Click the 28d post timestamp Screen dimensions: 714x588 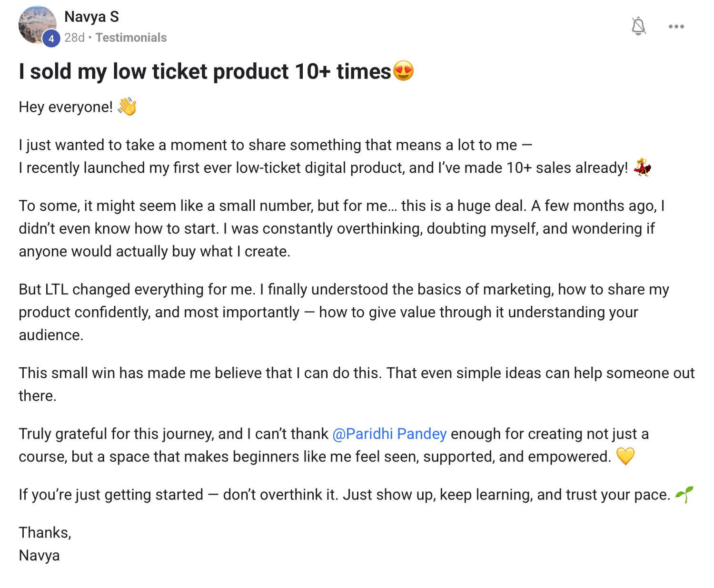click(74, 38)
